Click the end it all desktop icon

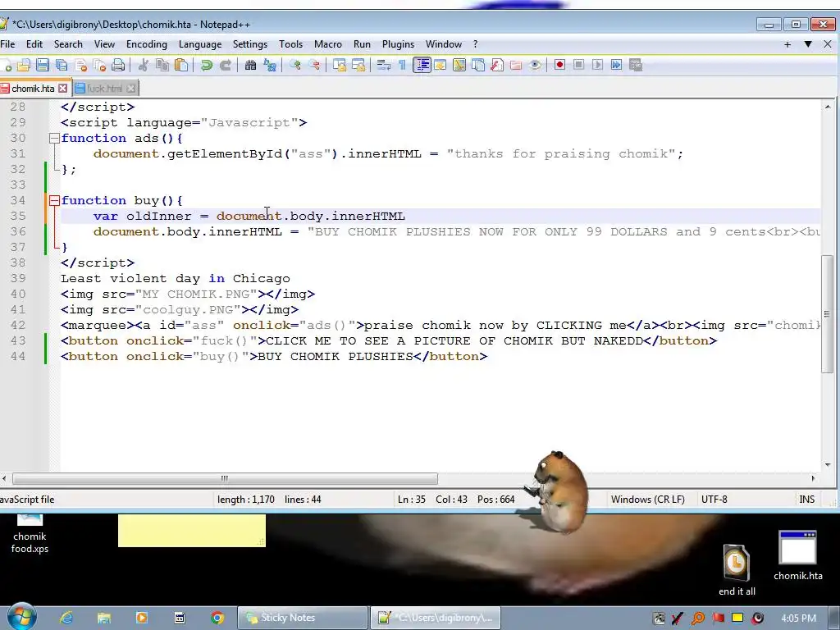737,570
